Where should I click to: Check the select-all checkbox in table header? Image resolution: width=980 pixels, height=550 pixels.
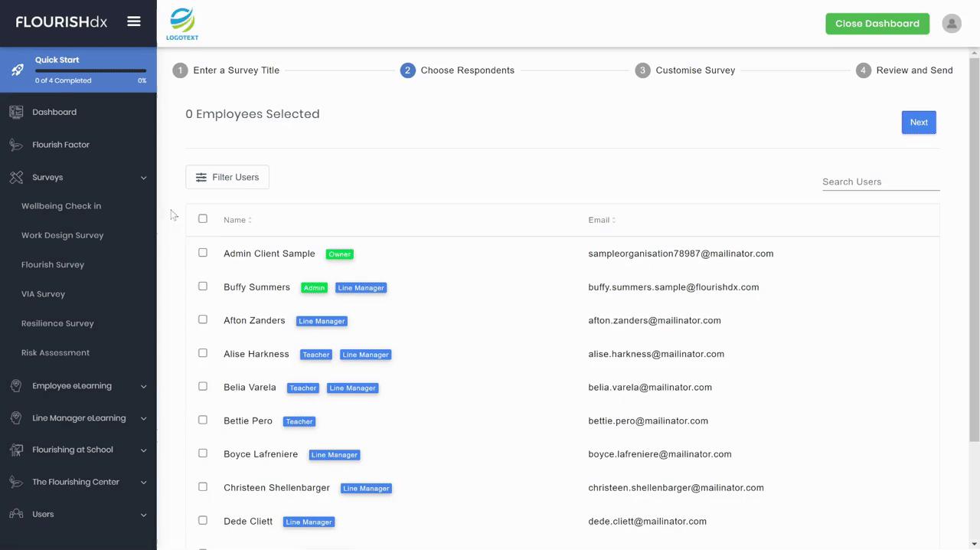click(202, 218)
